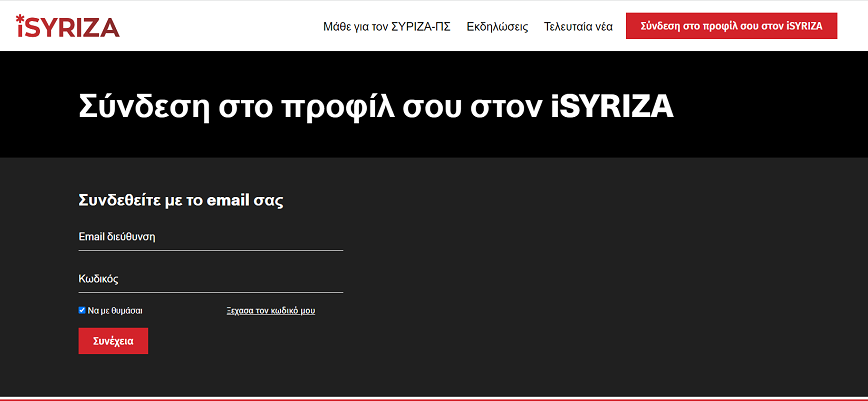
Task: Click the underline beneath the Email field
Action: [x=210, y=250]
